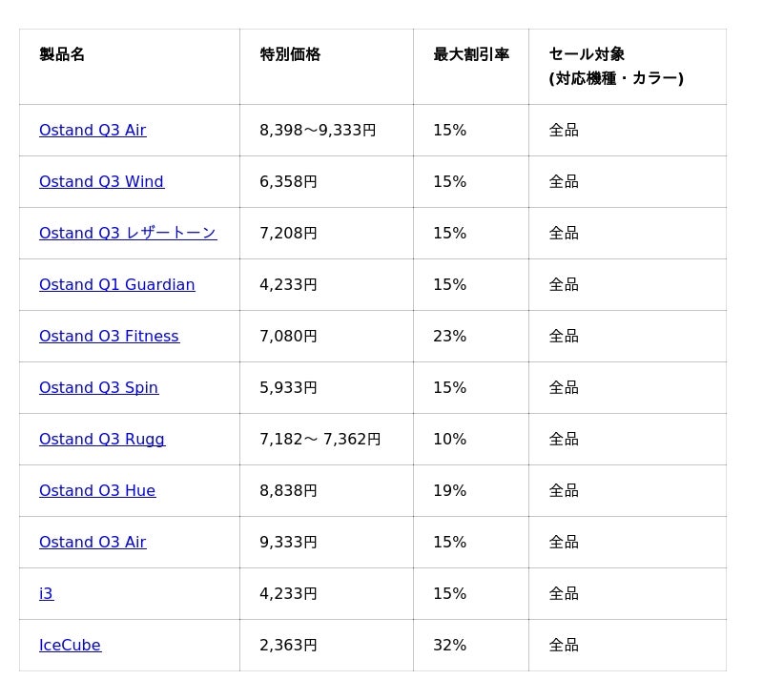
Task: Open the Ostand Q3 Wind link
Action: point(102,182)
